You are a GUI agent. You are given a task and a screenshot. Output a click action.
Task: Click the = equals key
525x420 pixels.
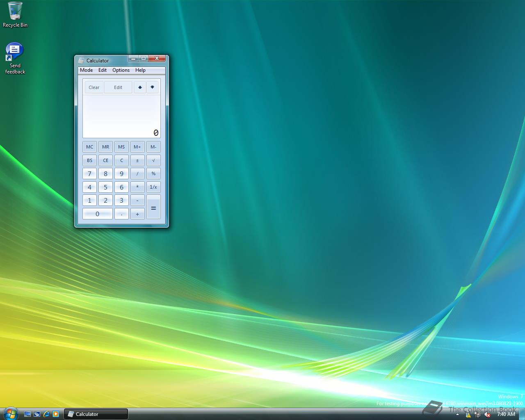pyautogui.click(x=153, y=207)
